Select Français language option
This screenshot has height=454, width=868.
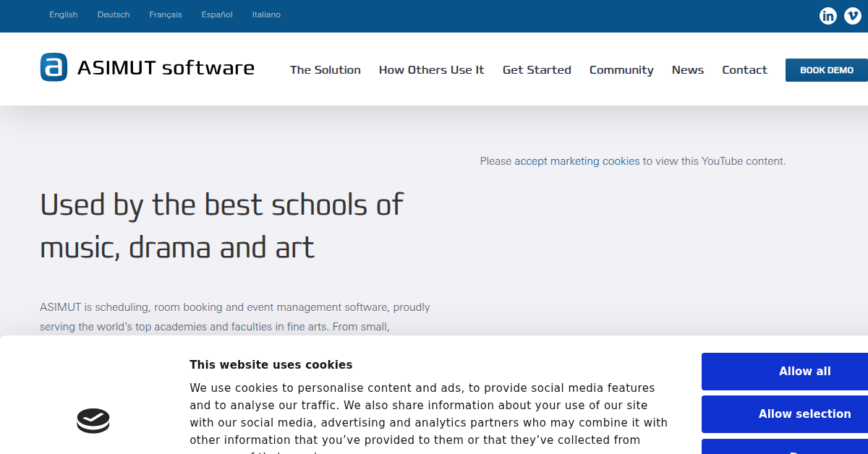point(166,14)
